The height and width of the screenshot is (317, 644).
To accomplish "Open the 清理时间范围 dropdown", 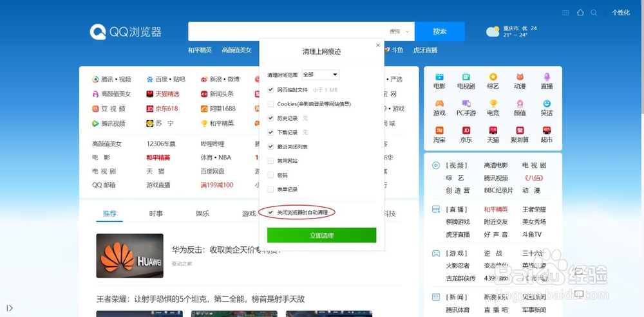I will pos(320,75).
